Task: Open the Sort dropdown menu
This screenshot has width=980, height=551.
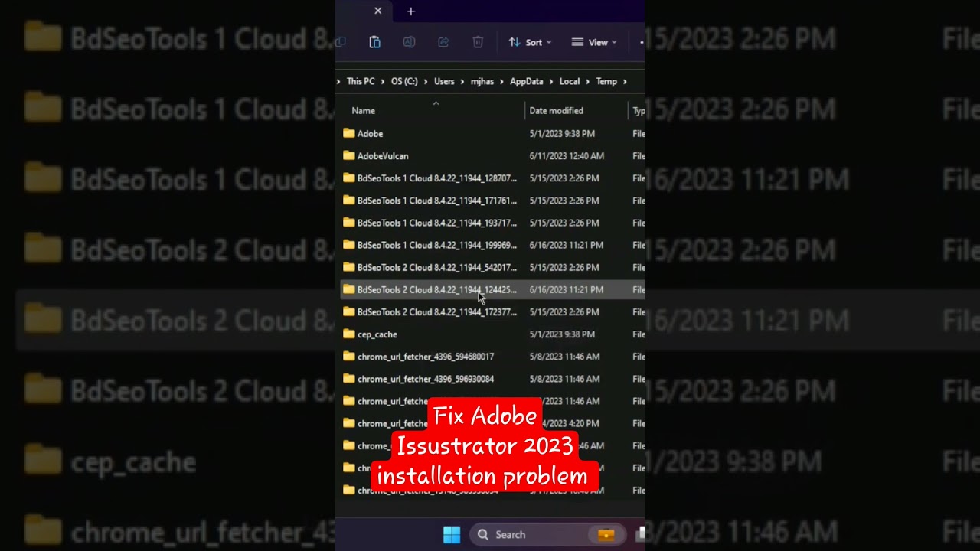Action: [530, 42]
